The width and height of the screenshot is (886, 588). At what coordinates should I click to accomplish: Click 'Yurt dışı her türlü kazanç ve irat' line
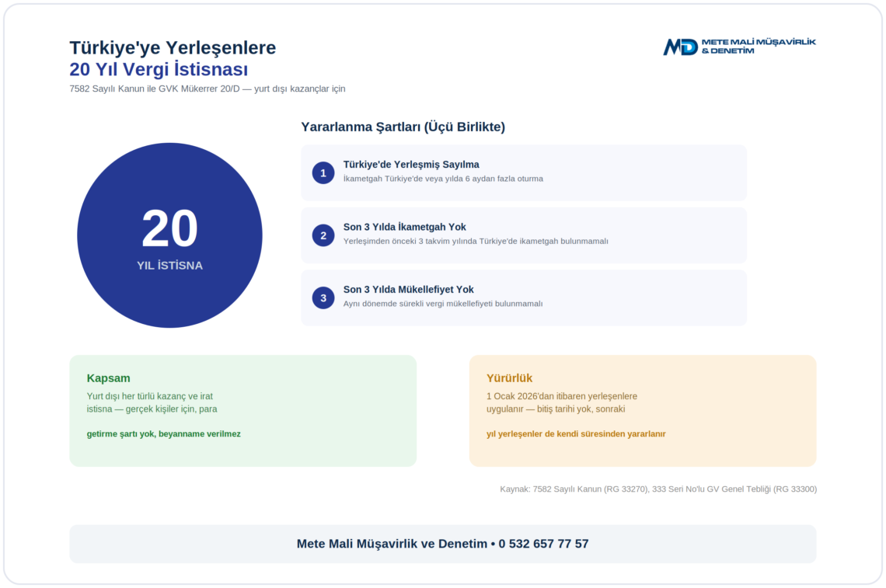click(150, 396)
